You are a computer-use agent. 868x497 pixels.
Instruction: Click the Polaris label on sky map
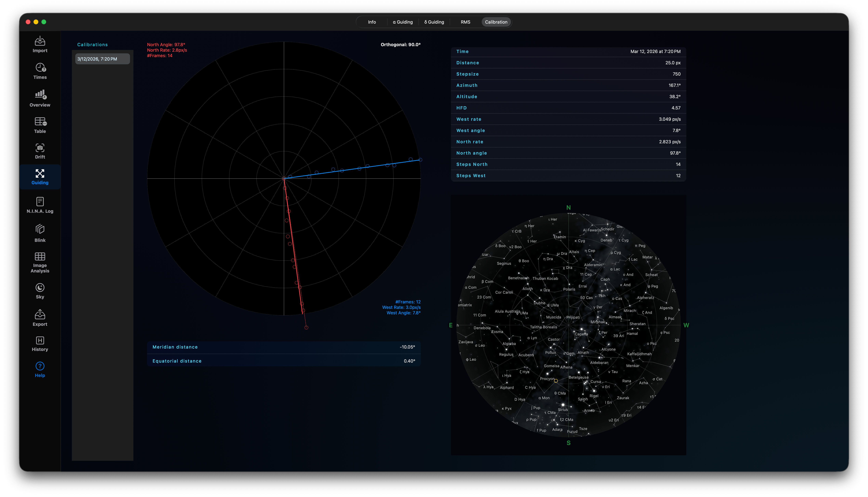click(569, 289)
